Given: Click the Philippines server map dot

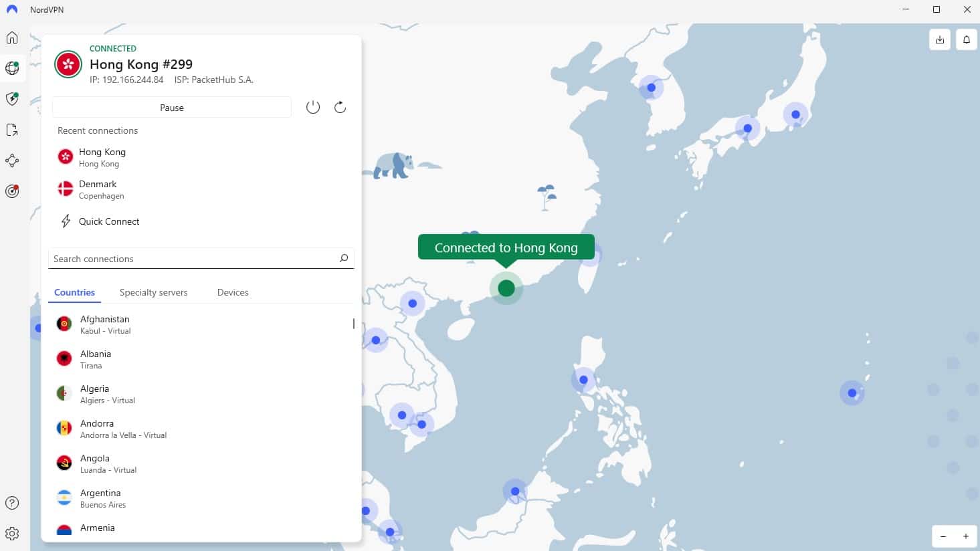Looking at the screenshot, I should [x=583, y=379].
